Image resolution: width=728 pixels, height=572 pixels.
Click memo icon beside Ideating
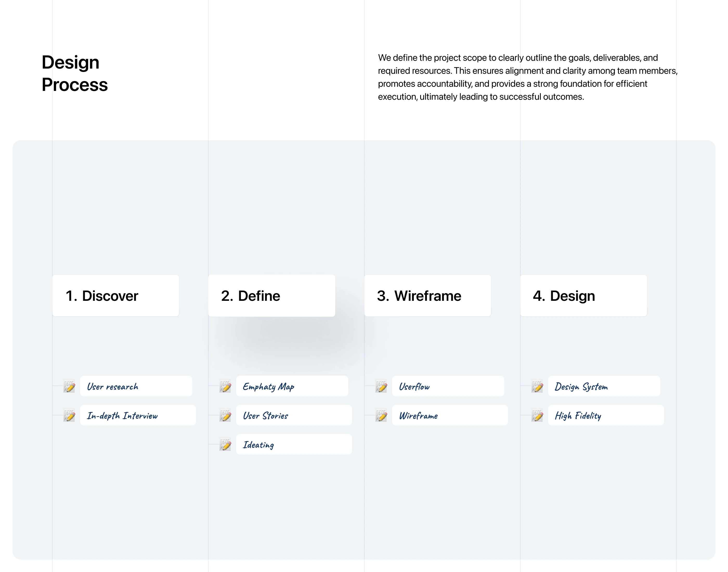tap(225, 444)
